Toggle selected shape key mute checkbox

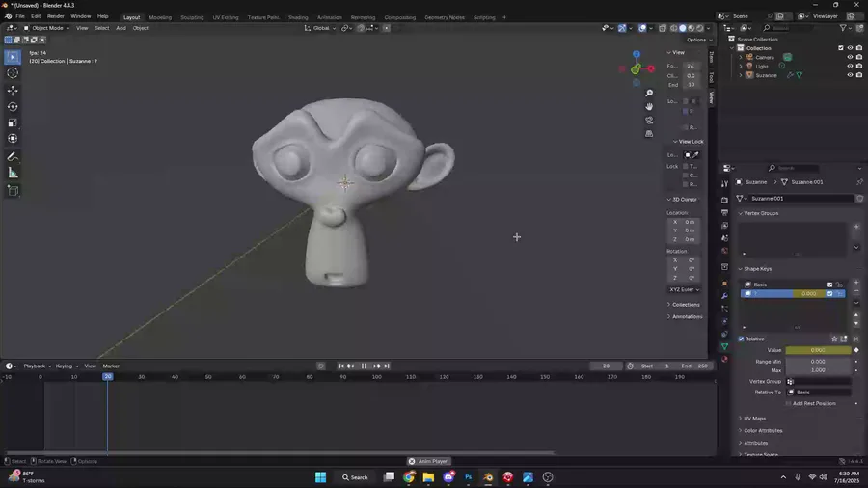tap(829, 294)
